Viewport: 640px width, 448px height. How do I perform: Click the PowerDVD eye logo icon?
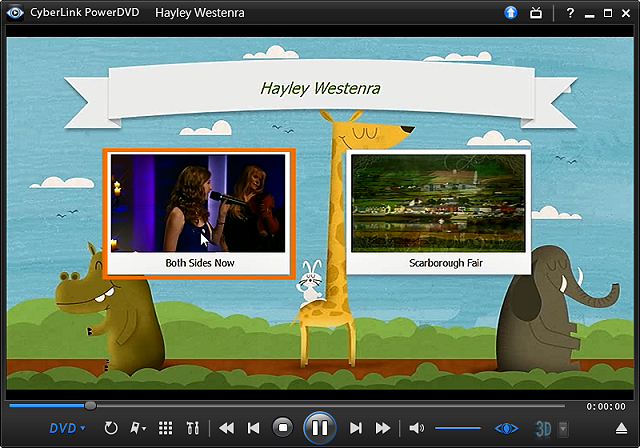click(16, 13)
